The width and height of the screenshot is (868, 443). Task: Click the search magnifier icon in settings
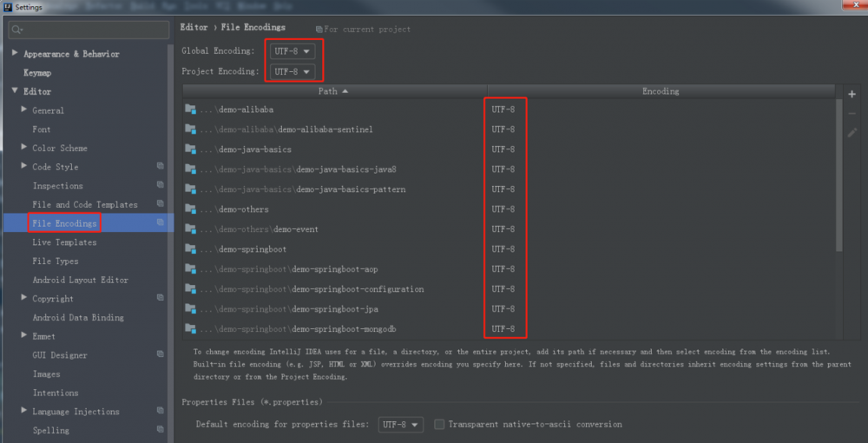coord(17,30)
